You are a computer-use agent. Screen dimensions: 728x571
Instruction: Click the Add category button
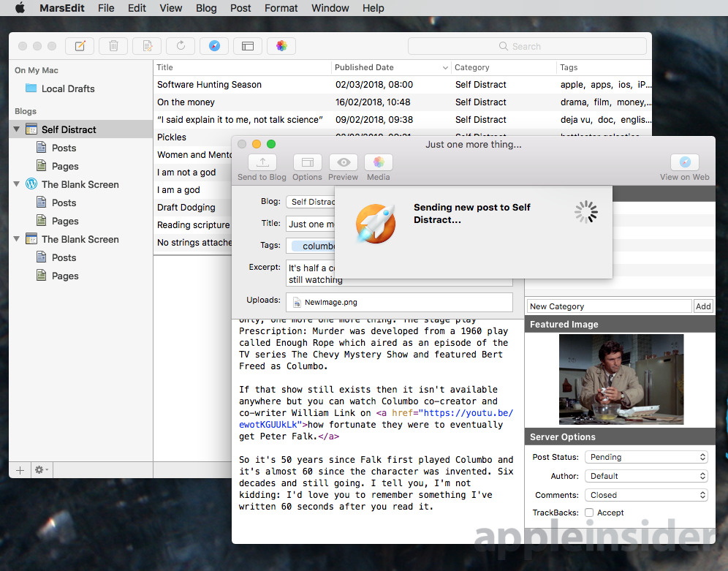(x=703, y=306)
